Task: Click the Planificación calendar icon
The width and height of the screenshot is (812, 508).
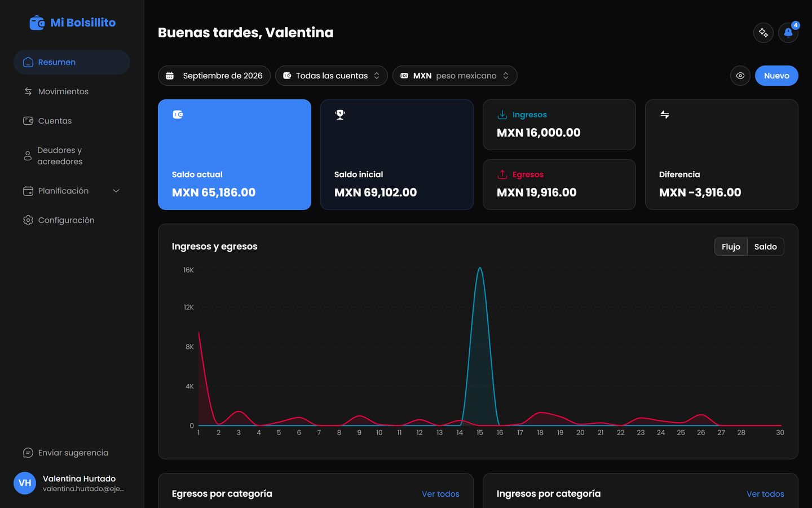Action: [28, 191]
